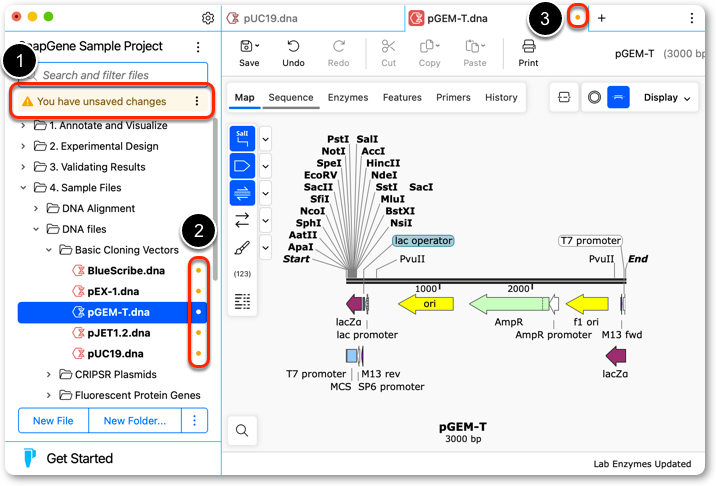Open unsaved changes three-dot menu
Screen dimensions: 716x486
pyautogui.click(x=197, y=101)
